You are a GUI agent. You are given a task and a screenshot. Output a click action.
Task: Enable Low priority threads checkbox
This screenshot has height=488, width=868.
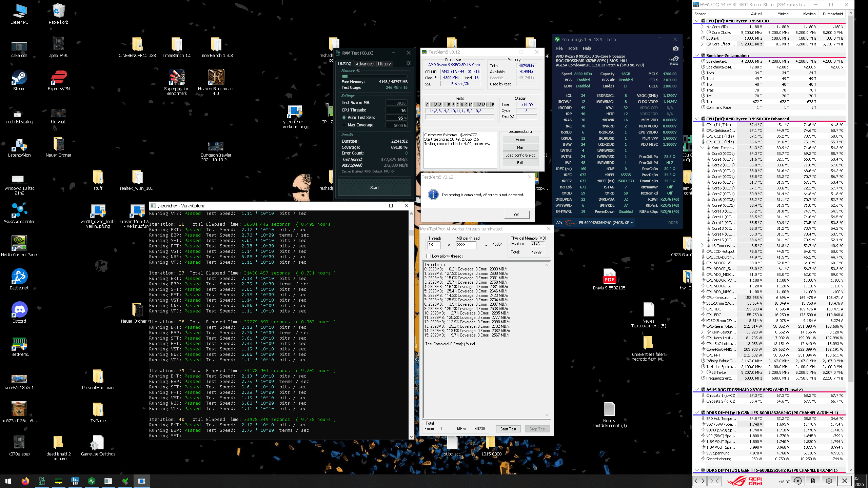pos(429,256)
